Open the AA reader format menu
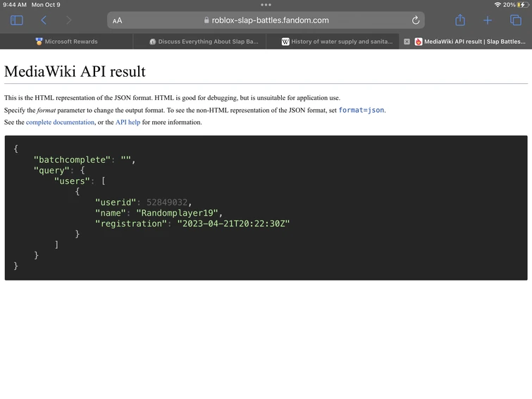 tap(117, 20)
